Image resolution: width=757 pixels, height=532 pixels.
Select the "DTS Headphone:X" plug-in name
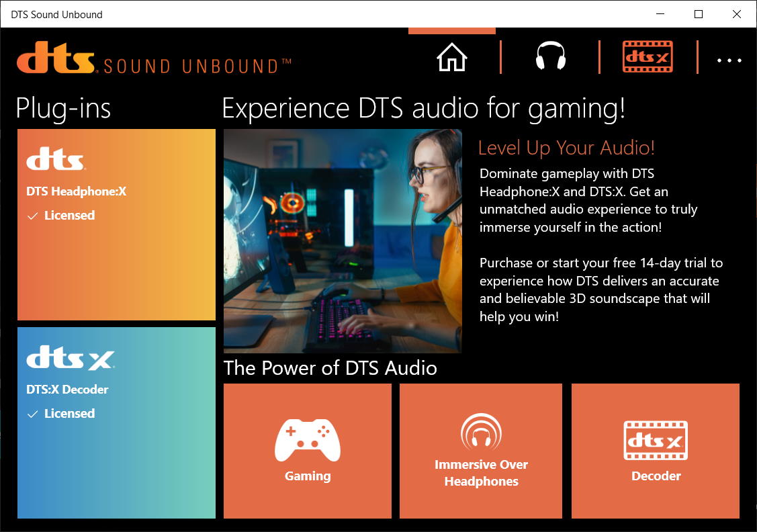pos(76,191)
